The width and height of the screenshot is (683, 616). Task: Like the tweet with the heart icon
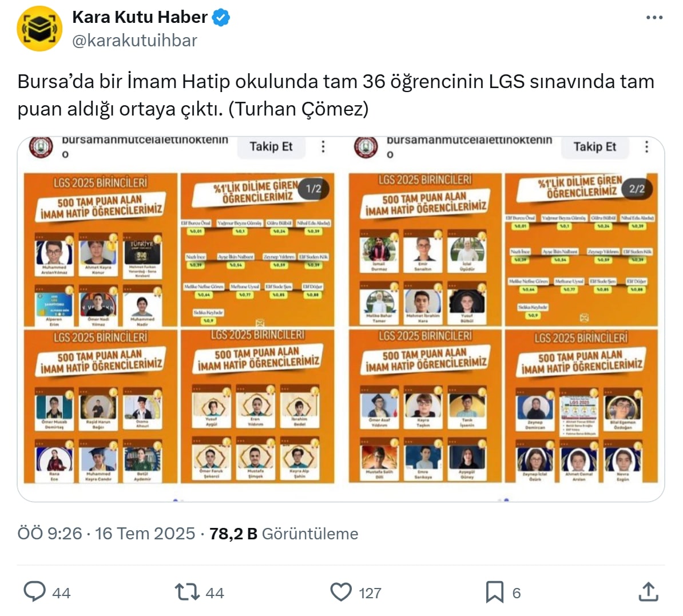click(341, 592)
